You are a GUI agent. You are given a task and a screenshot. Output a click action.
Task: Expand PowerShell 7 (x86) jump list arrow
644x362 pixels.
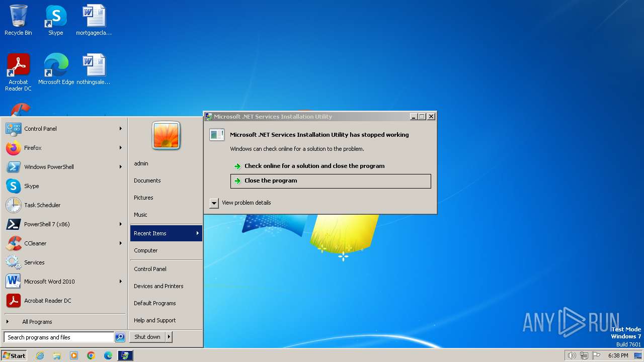pos(121,224)
